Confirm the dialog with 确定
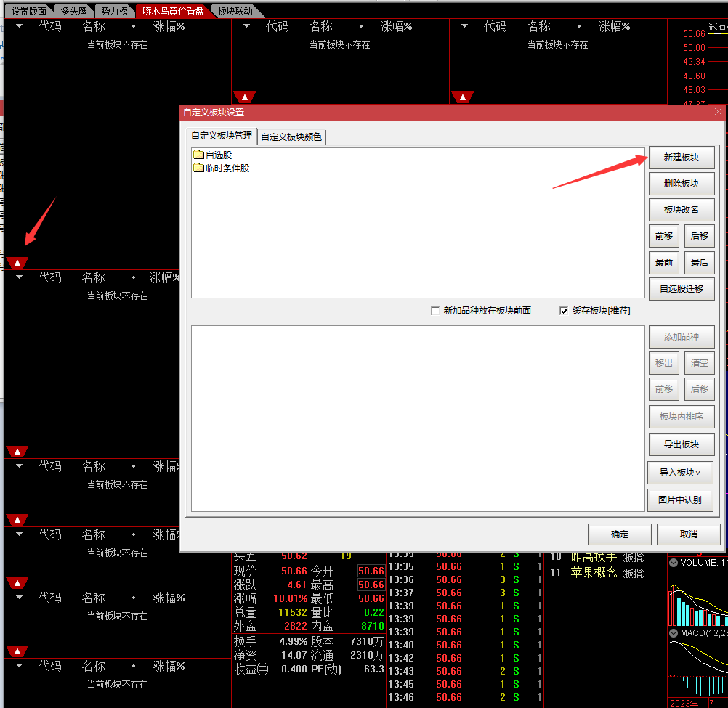 tap(619, 534)
